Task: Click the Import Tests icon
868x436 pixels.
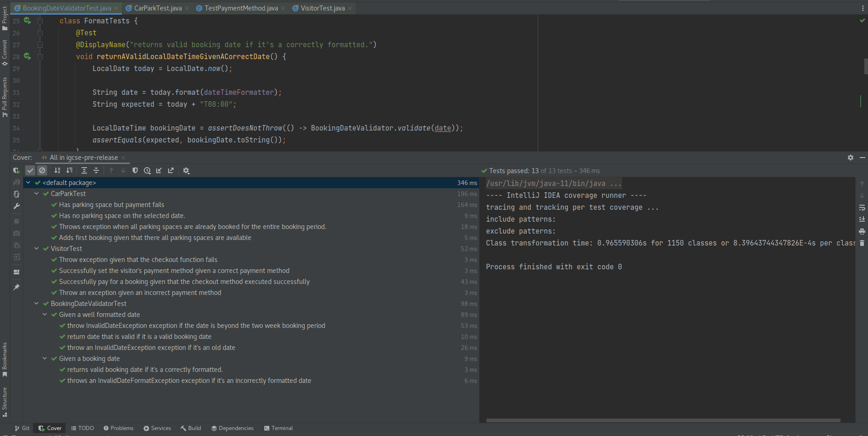Action: (159, 170)
